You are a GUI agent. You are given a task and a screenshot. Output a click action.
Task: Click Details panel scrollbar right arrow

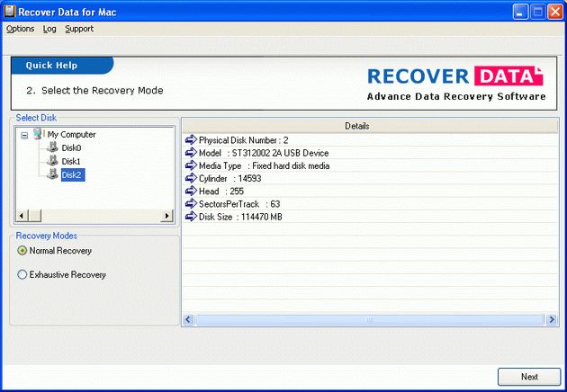click(x=551, y=319)
